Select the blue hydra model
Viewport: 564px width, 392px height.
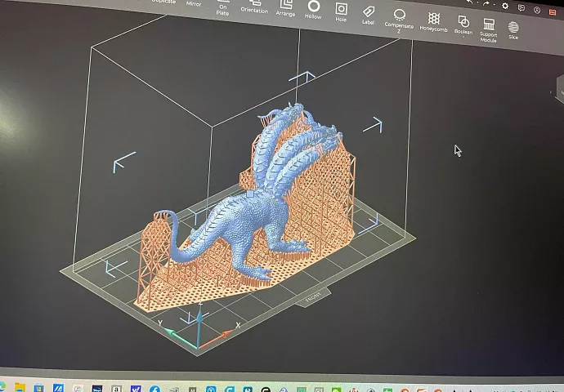[x=244, y=219]
